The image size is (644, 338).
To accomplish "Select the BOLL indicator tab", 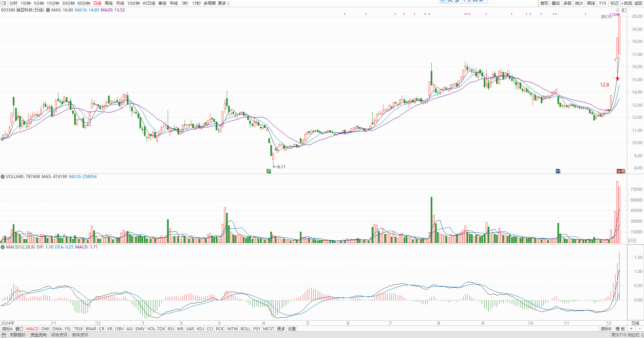I will coord(246,329).
